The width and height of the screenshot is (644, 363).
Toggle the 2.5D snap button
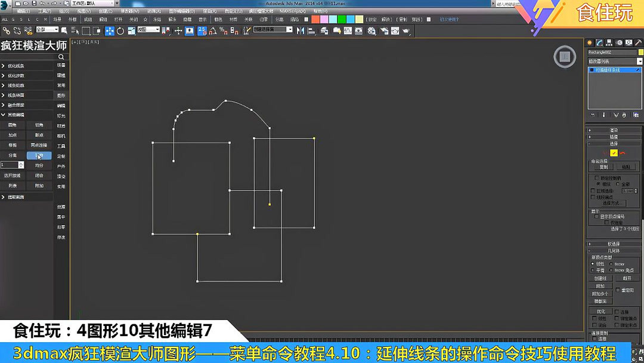pyautogui.click(x=200, y=30)
